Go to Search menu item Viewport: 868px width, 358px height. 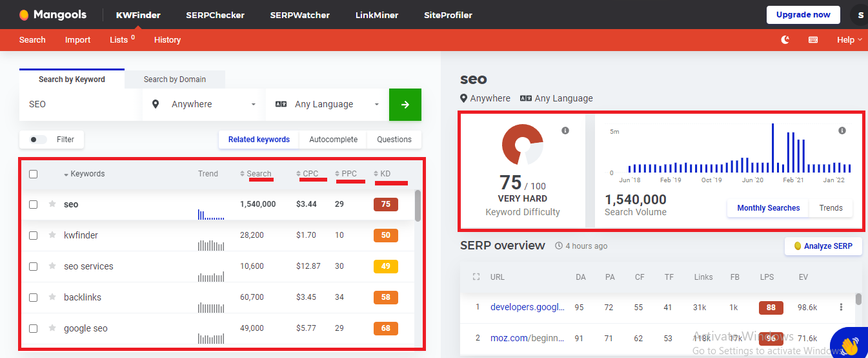[32, 40]
